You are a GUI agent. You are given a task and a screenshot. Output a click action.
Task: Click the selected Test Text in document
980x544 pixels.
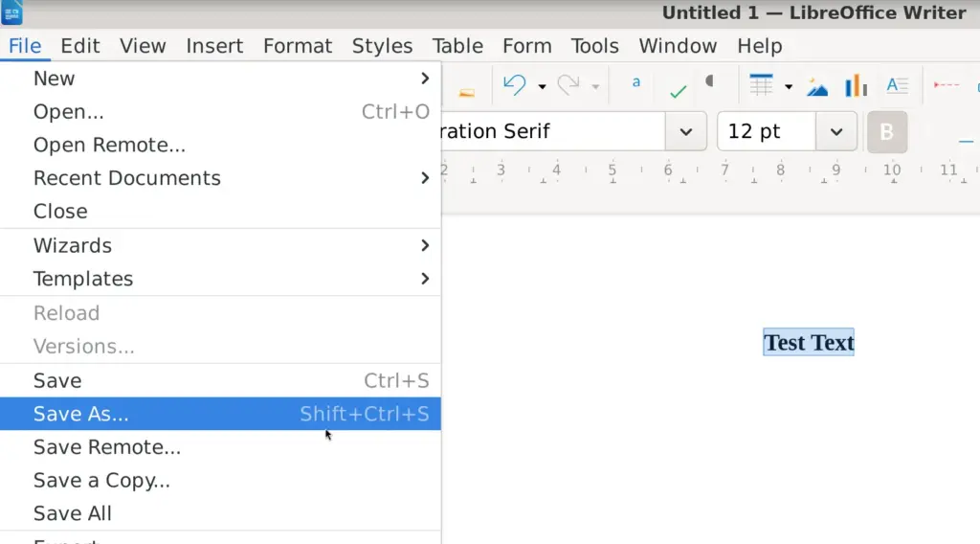pos(809,343)
